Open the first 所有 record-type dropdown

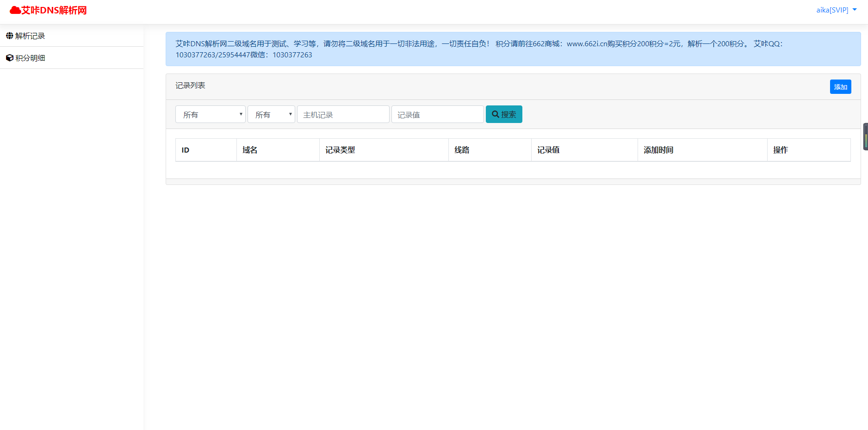click(x=210, y=114)
